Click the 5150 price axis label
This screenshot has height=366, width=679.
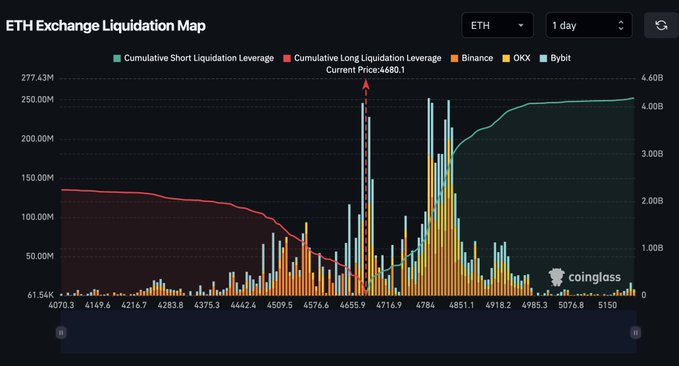tap(607, 305)
